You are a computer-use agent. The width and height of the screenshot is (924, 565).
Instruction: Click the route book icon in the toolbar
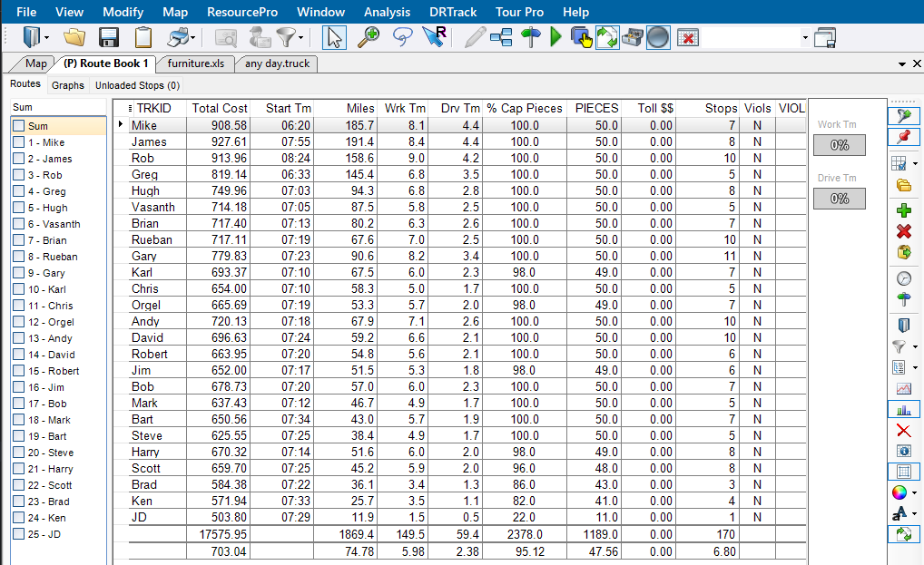coord(32,38)
